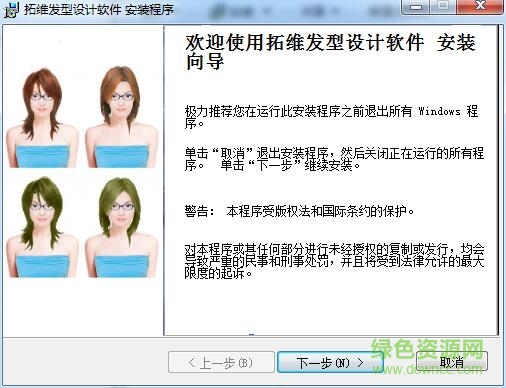This screenshot has width=506, height=388.
Task: Click the 拓维发型设计软件 安装程序 window title
Action: (99, 9)
